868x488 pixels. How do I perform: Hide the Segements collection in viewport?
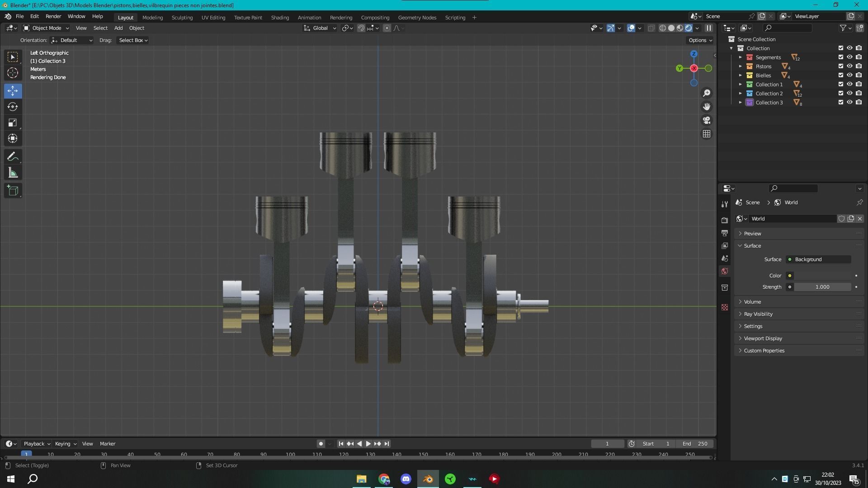point(850,57)
